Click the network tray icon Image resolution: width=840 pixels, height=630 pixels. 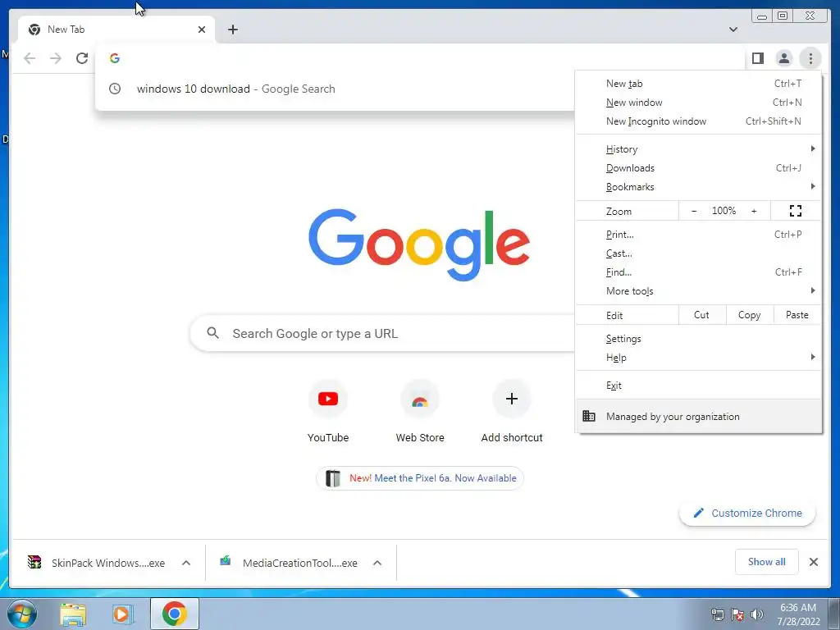pyautogui.click(x=717, y=614)
